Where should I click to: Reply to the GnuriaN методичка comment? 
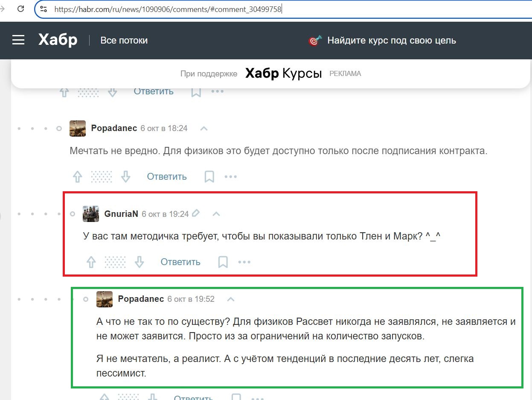pyautogui.click(x=180, y=262)
